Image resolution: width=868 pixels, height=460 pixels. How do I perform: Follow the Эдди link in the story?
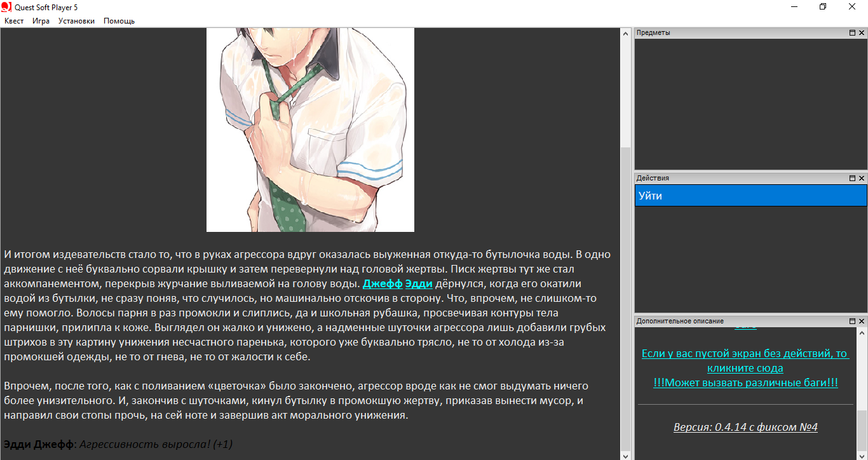pyautogui.click(x=419, y=283)
